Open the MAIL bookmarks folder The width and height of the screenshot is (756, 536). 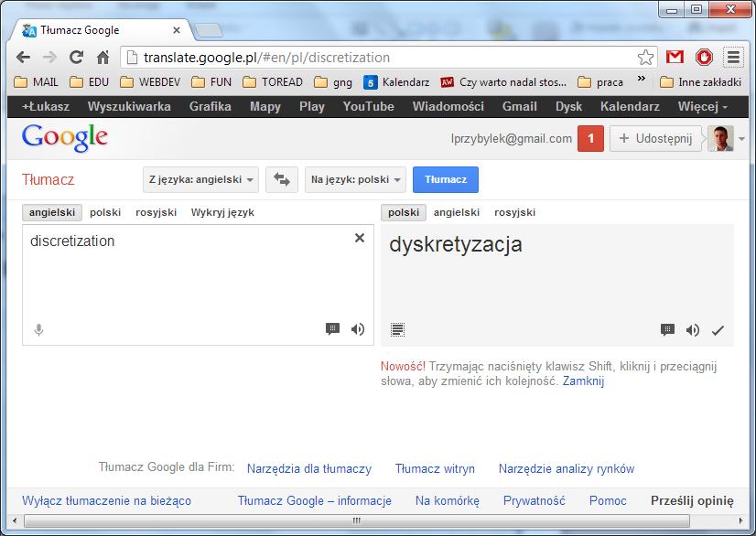point(37,82)
